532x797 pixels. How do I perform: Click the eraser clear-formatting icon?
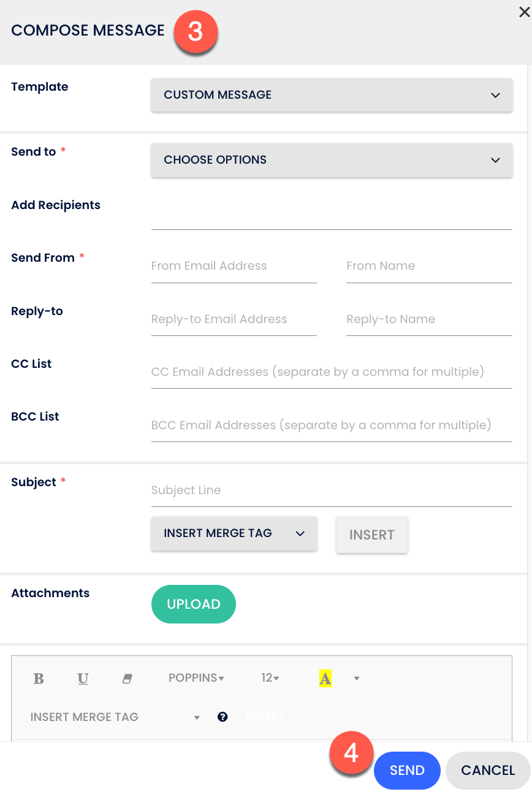click(127, 679)
